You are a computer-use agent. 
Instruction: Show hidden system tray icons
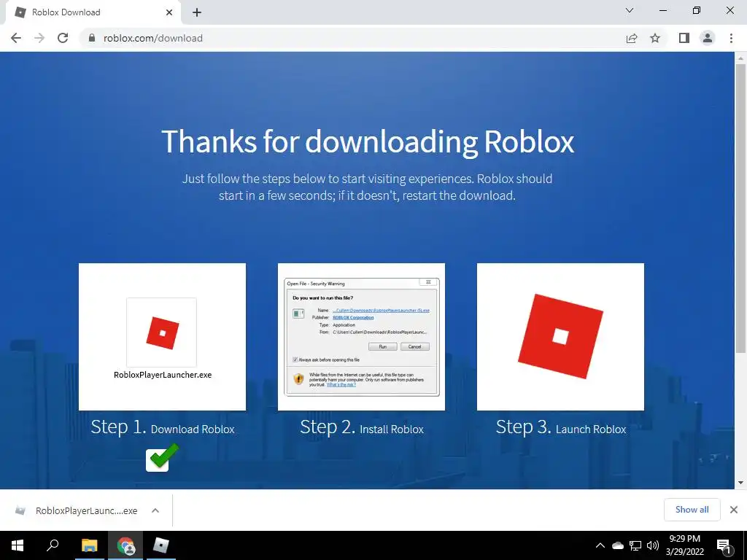600,545
